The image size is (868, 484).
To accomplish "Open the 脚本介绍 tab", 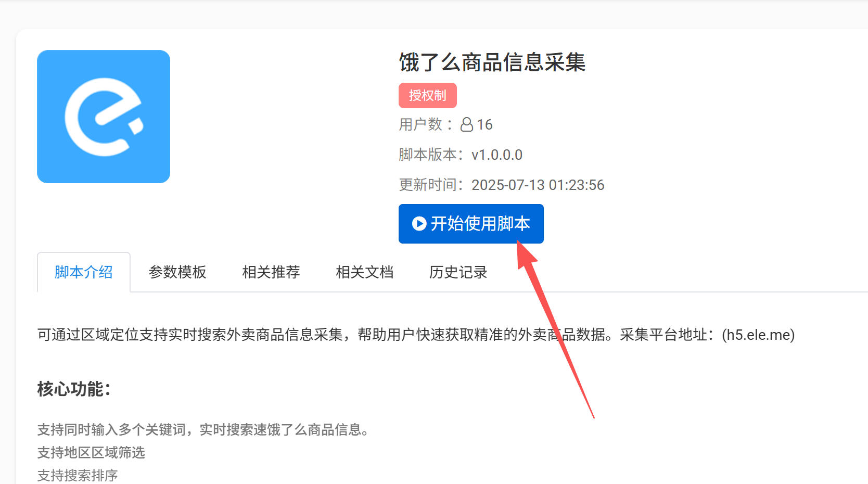I will 84,272.
